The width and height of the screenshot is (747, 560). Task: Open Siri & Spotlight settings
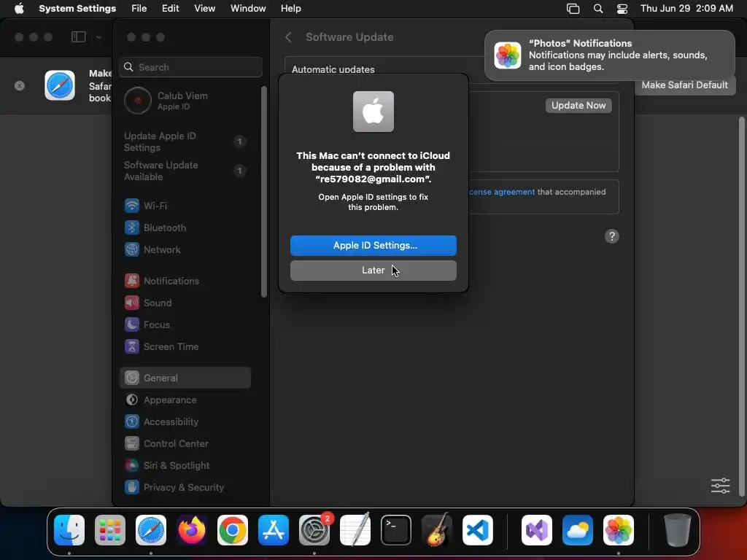(185, 466)
